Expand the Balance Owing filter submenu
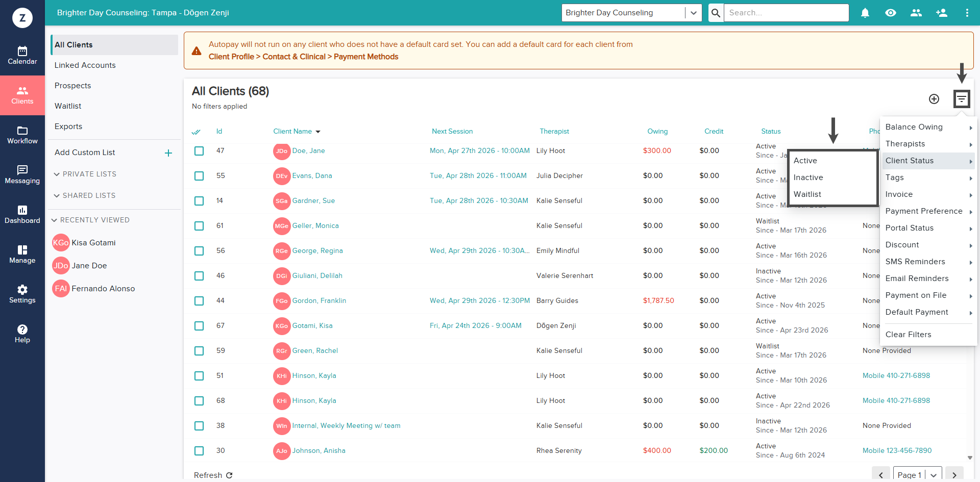This screenshot has height=482, width=980. pos(928,127)
